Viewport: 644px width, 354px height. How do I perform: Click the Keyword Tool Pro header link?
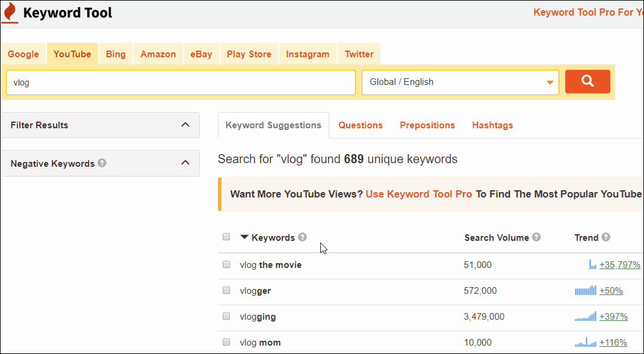click(x=588, y=12)
